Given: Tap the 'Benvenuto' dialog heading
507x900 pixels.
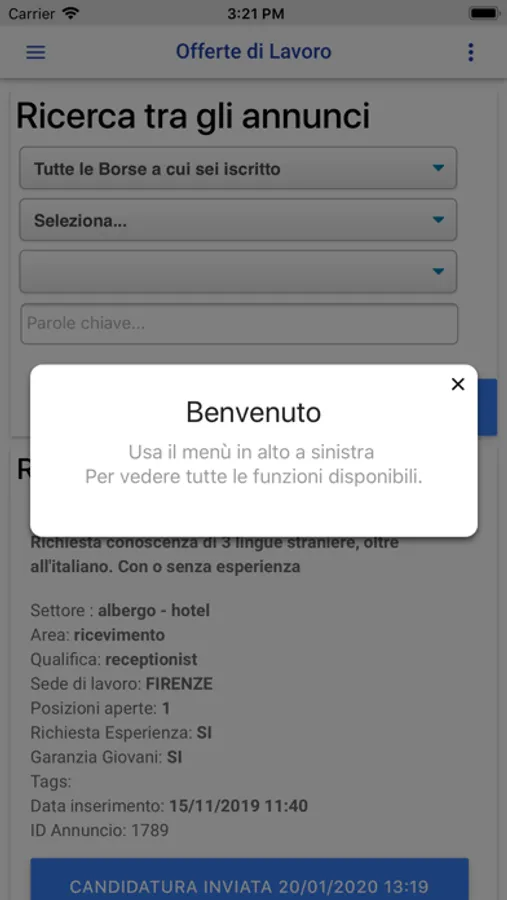Looking at the screenshot, I should [253, 413].
